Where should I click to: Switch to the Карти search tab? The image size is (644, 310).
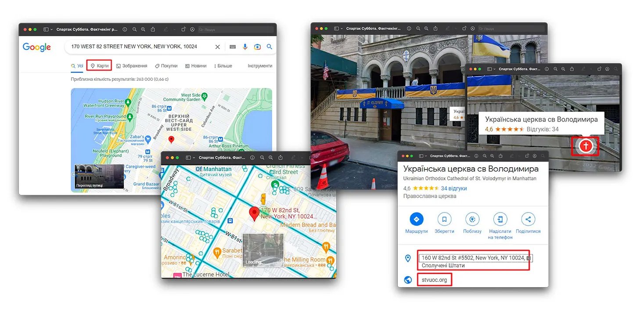point(99,66)
